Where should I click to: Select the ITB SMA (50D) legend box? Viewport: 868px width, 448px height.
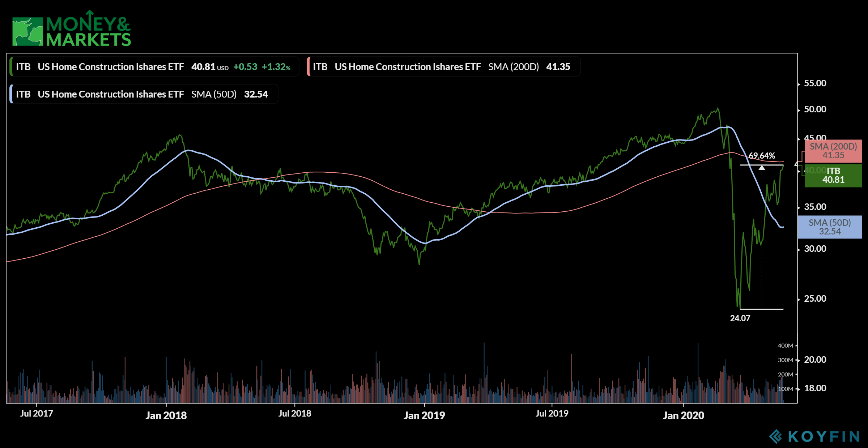tap(144, 94)
